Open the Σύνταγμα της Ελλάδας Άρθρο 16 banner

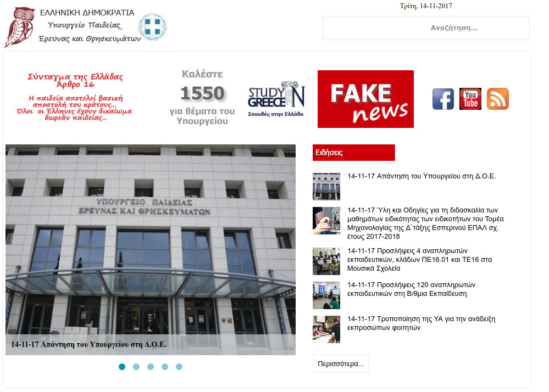point(75,97)
